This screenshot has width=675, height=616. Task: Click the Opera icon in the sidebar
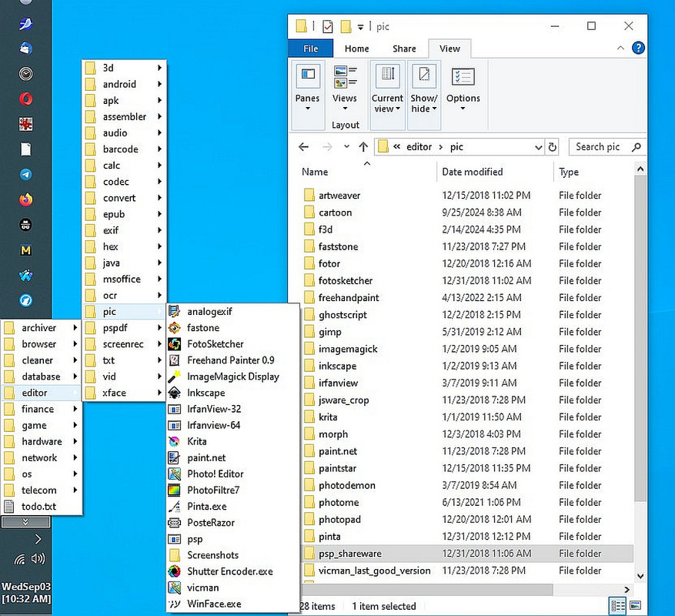tap(26, 99)
